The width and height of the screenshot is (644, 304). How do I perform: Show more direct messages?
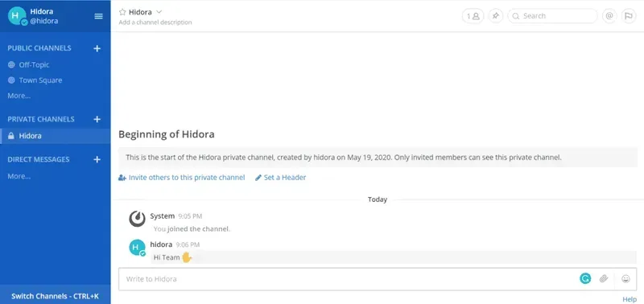coord(19,176)
